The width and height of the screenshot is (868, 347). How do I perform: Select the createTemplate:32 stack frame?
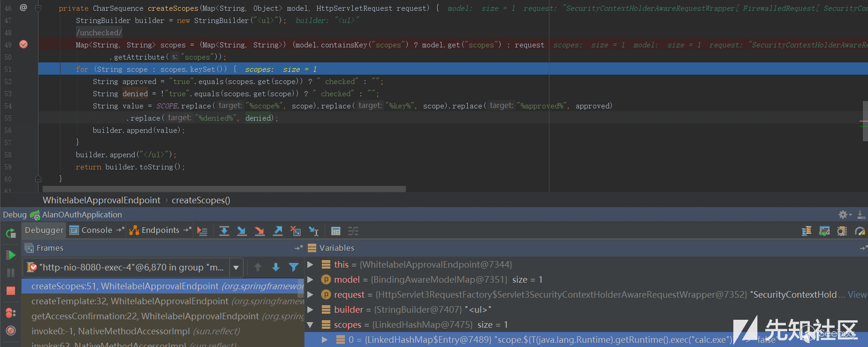[163, 301]
